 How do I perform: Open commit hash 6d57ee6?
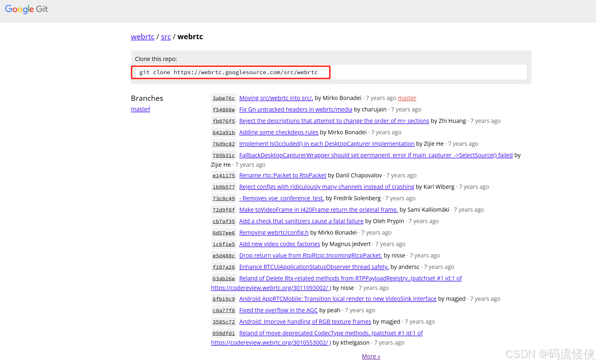click(224, 233)
